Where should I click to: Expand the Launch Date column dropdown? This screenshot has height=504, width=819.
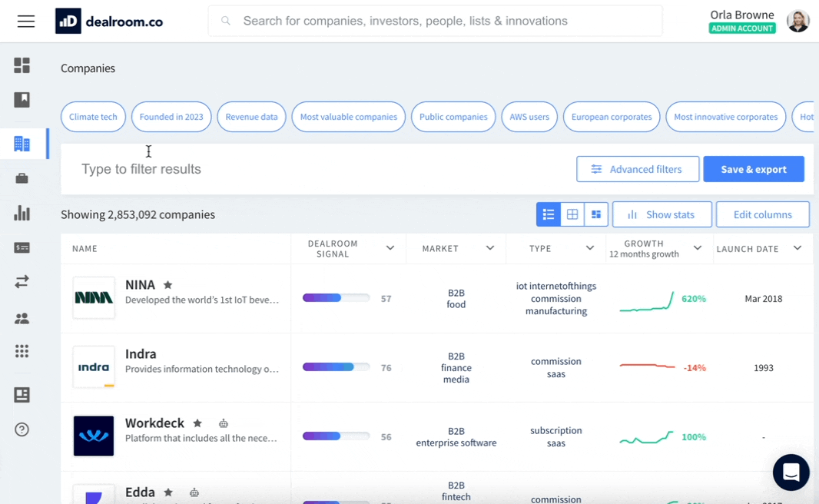(797, 248)
